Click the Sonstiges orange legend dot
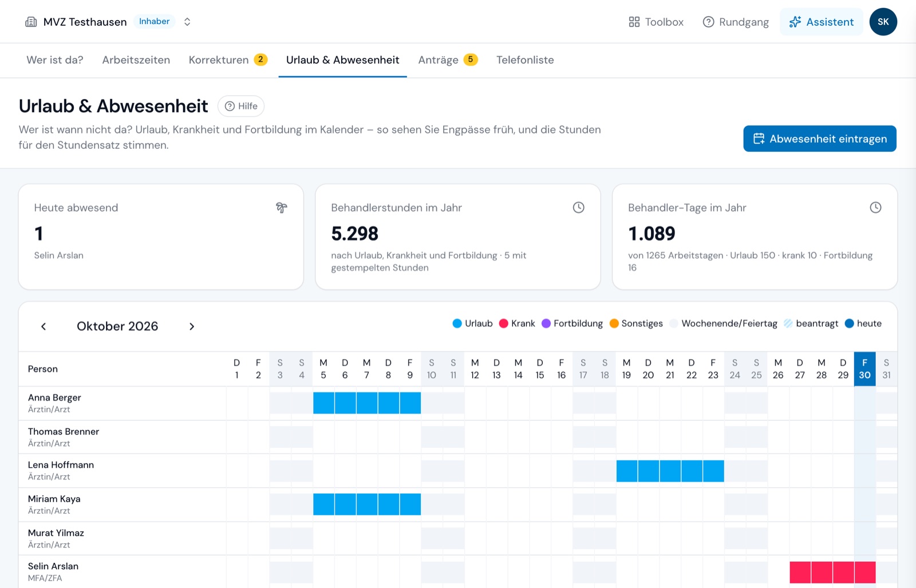 [x=614, y=323]
